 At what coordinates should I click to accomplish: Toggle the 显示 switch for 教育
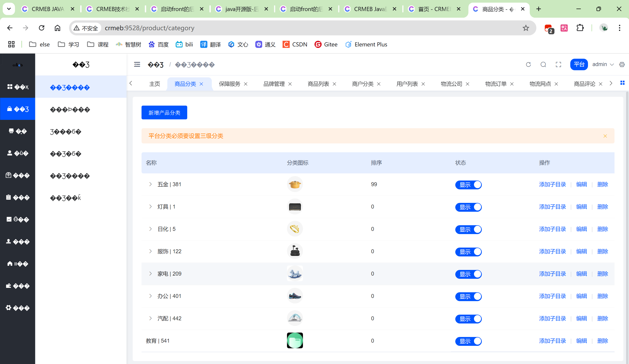(x=468, y=341)
